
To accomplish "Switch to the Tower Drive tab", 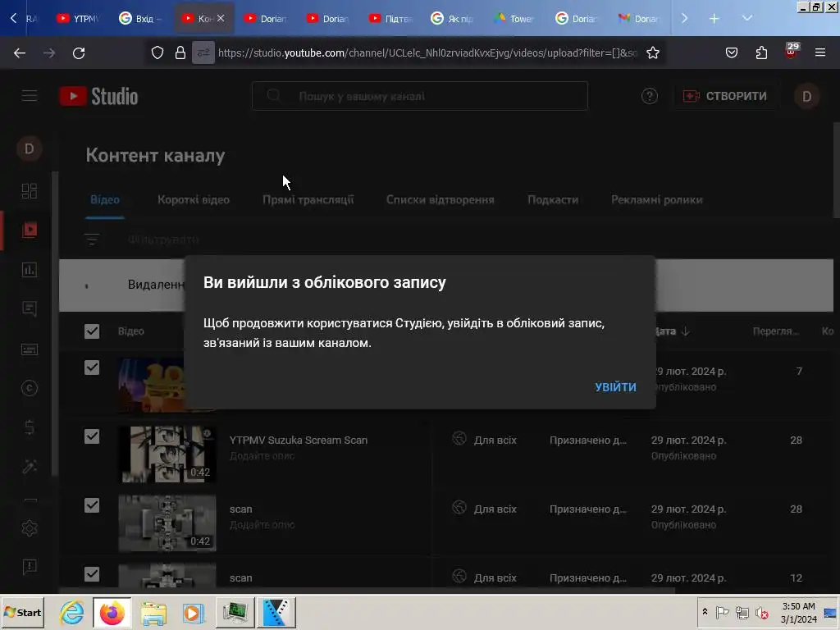I will [515, 19].
